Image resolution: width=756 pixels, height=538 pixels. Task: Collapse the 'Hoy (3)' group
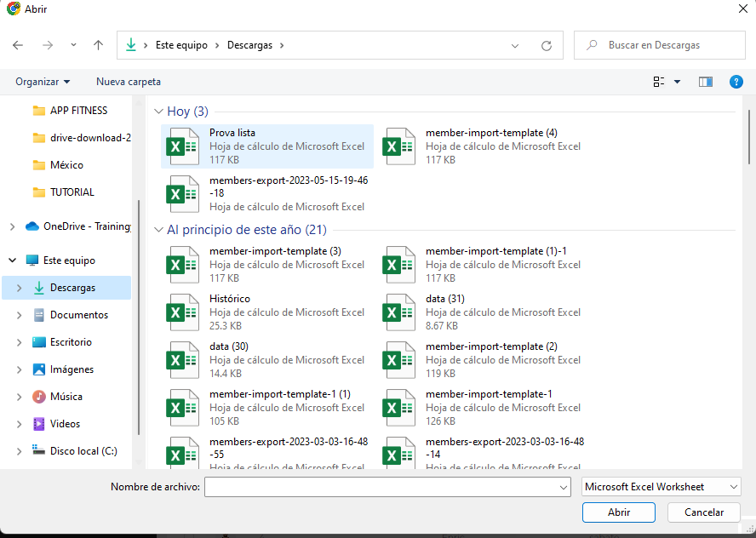[158, 112]
